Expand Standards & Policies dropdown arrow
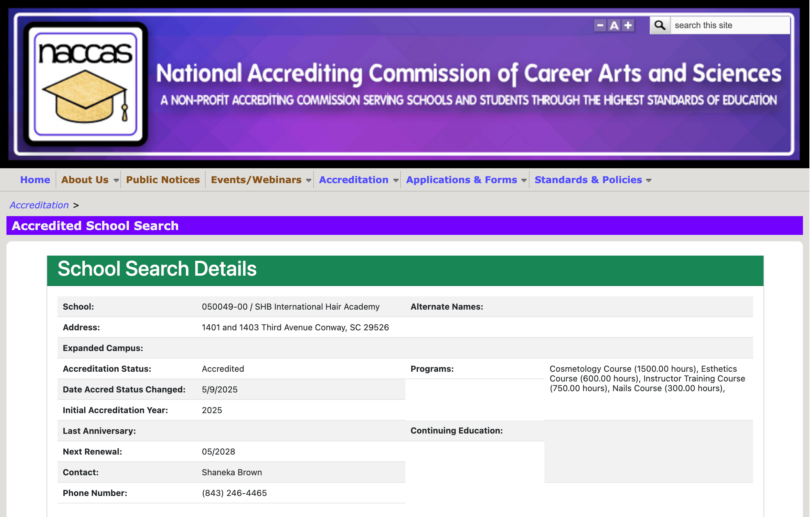The height and width of the screenshot is (517, 812). [648, 181]
